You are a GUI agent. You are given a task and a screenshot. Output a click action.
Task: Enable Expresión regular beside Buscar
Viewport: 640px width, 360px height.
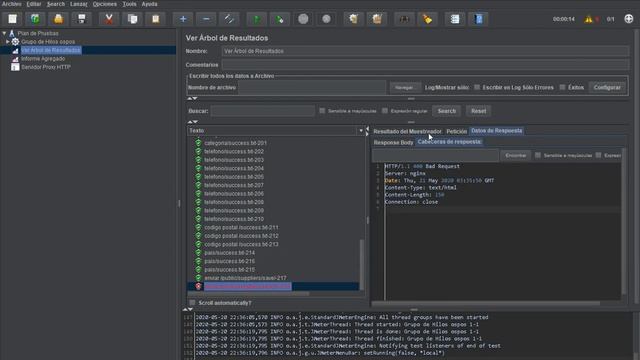tap(385, 111)
